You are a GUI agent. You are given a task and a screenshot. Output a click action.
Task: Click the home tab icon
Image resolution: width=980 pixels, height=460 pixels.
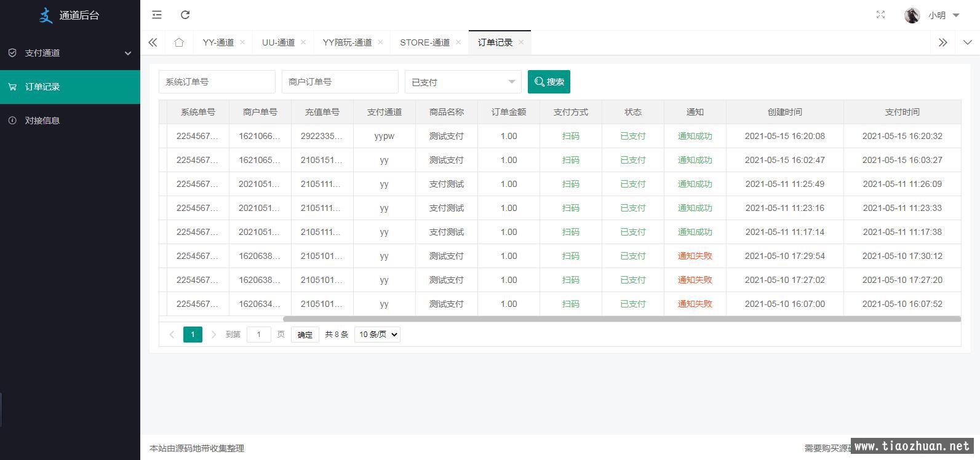179,42
